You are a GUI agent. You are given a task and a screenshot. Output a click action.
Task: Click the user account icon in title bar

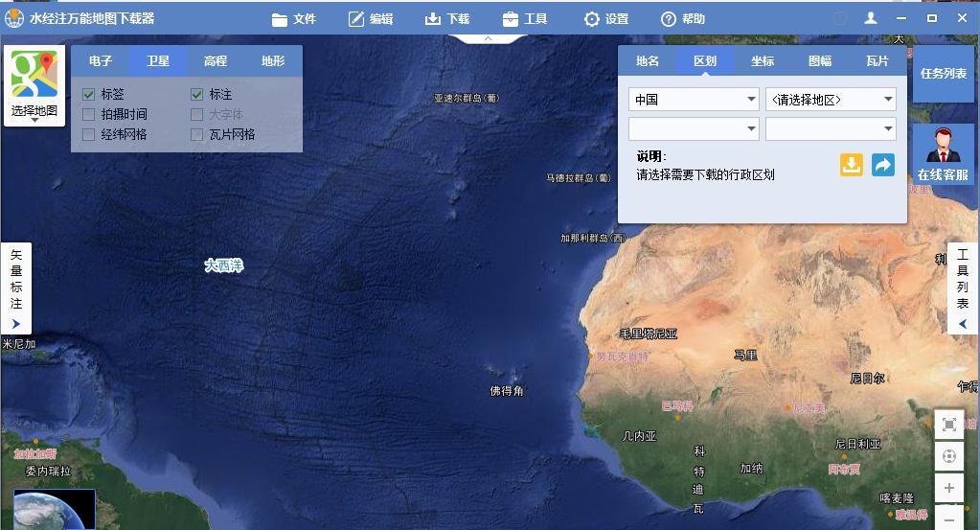pyautogui.click(x=871, y=18)
